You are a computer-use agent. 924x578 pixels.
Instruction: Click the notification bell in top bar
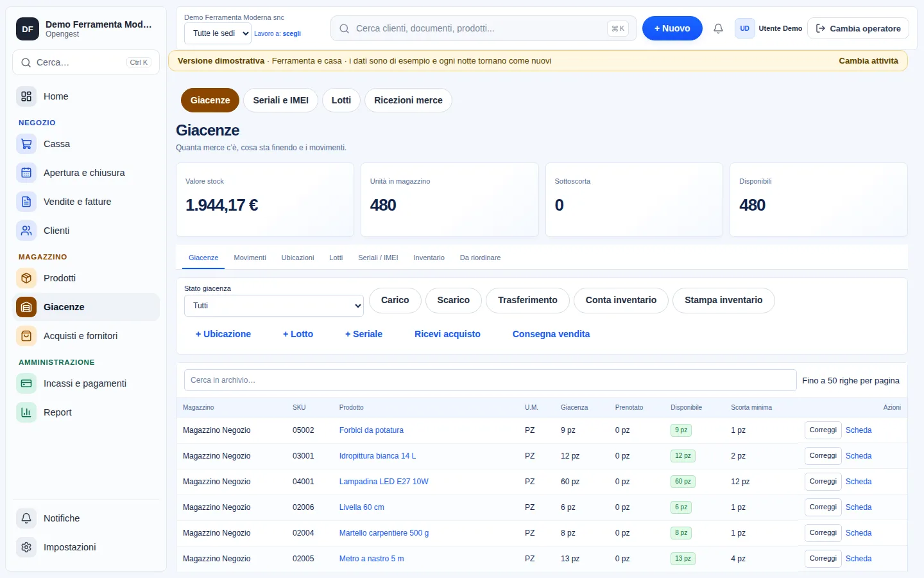click(x=718, y=28)
